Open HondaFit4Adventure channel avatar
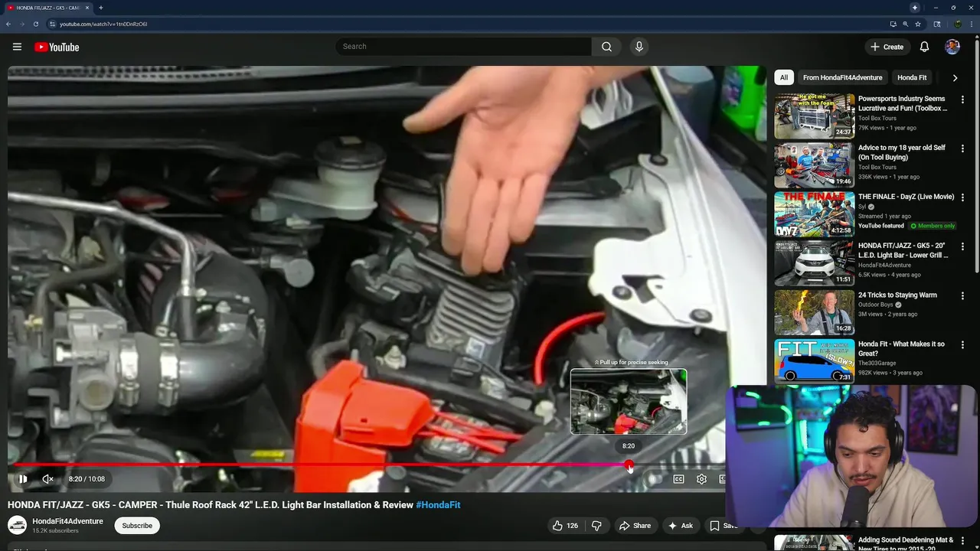 click(x=17, y=525)
